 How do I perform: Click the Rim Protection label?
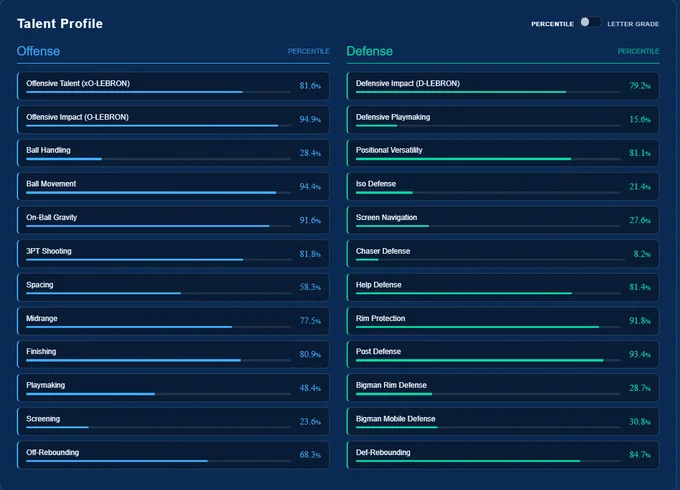click(380, 318)
